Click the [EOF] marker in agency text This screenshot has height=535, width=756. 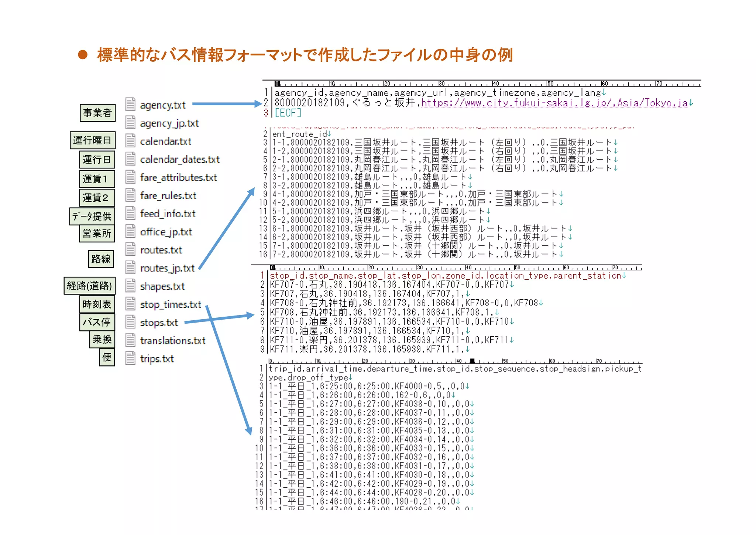pyautogui.click(x=288, y=113)
